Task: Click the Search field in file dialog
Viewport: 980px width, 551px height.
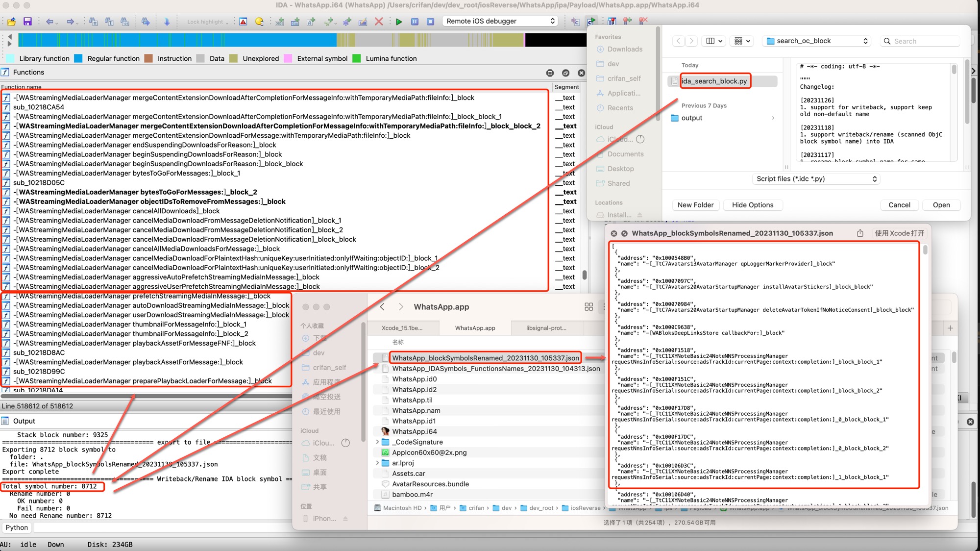Action: point(921,41)
